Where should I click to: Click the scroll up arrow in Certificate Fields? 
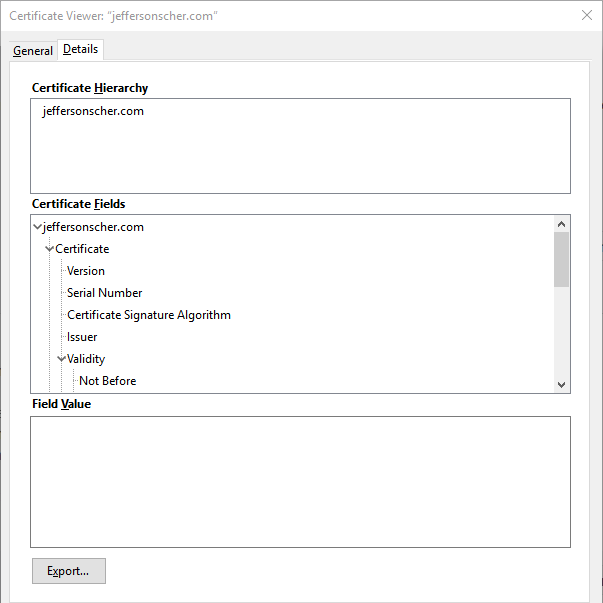pos(561,224)
